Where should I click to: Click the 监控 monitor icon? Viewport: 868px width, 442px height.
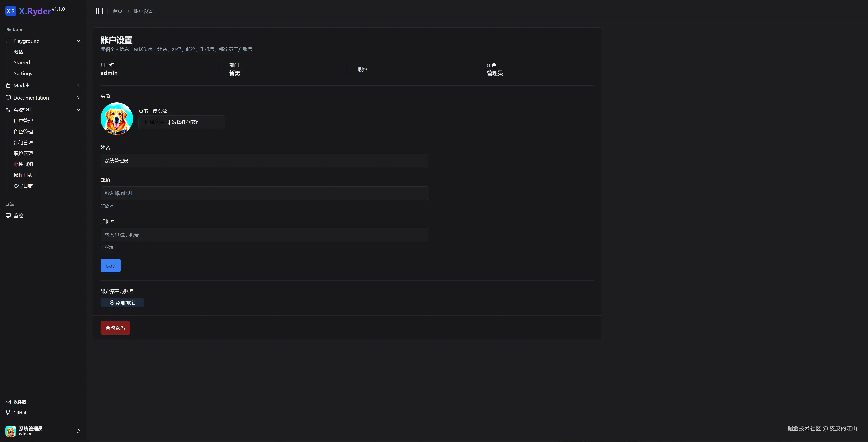[x=8, y=215]
